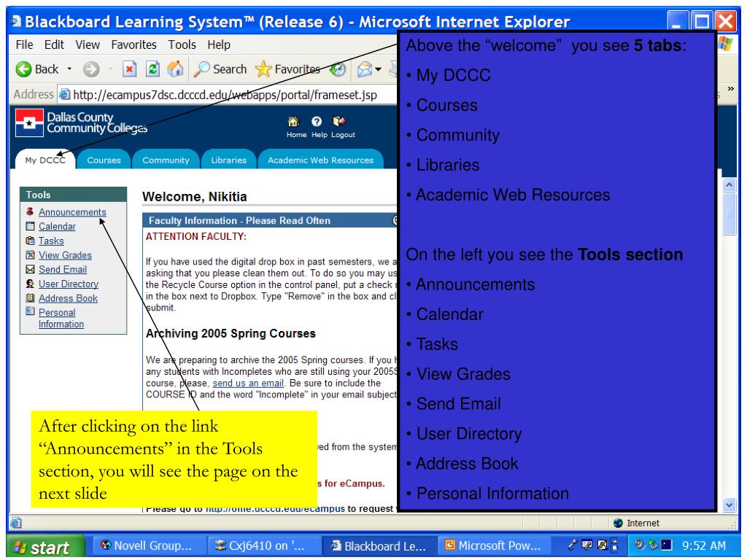Open the View menu
The height and width of the screenshot is (560, 747).
[88, 44]
